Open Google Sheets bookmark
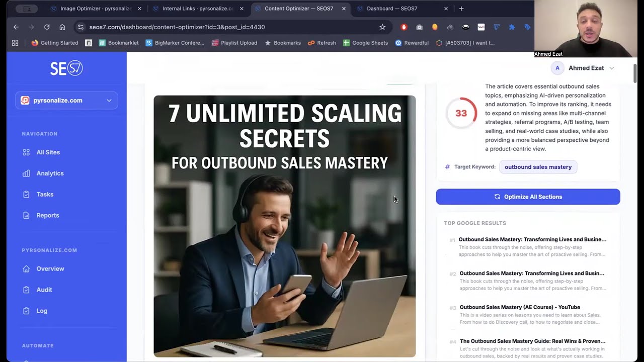 pyautogui.click(x=365, y=43)
